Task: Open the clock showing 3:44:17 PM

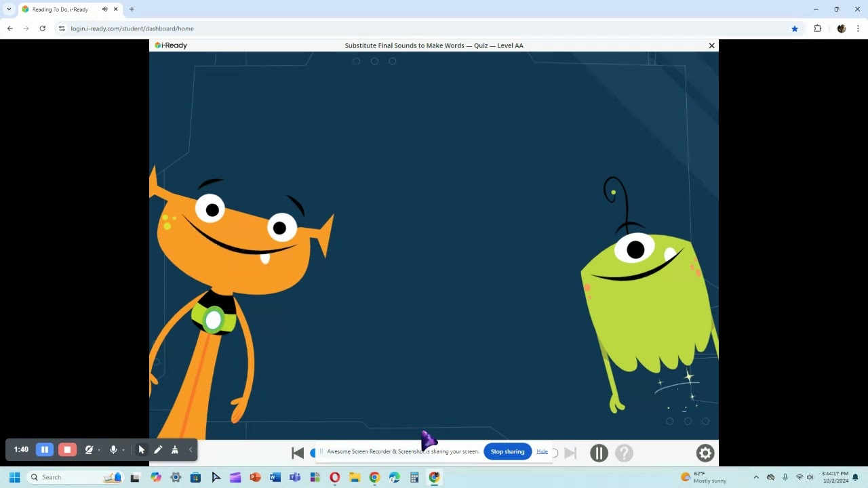Action: [834, 477]
